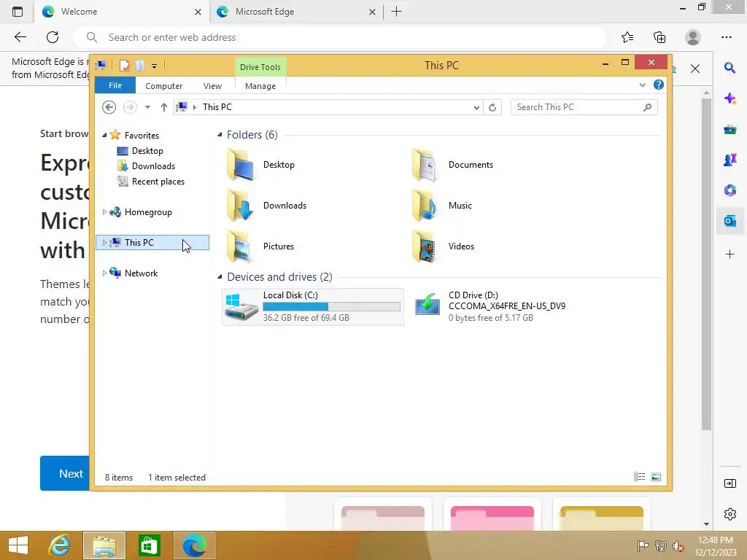Open address bar history dropdown

coord(476,107)
